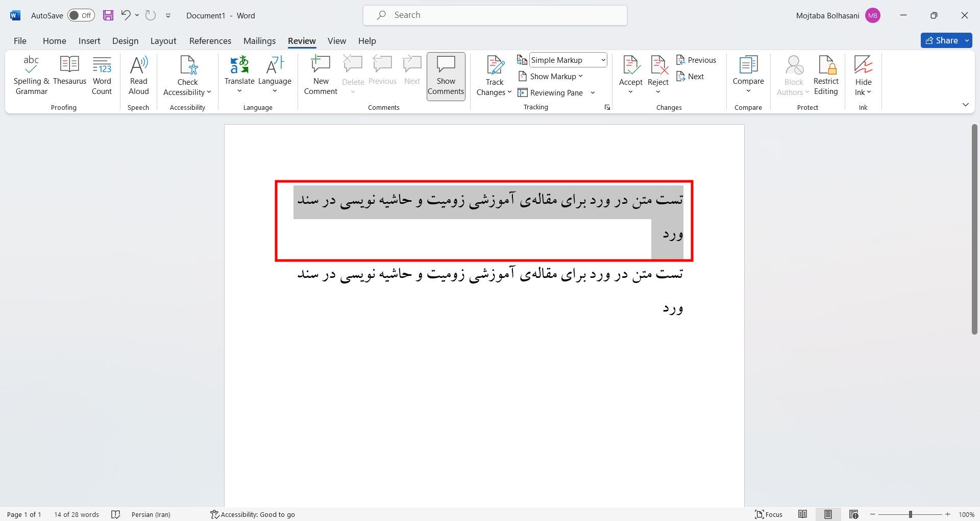The height and width of the screenshot is (521, 980).
Task: Click inside the Search box
Action: 494,15
